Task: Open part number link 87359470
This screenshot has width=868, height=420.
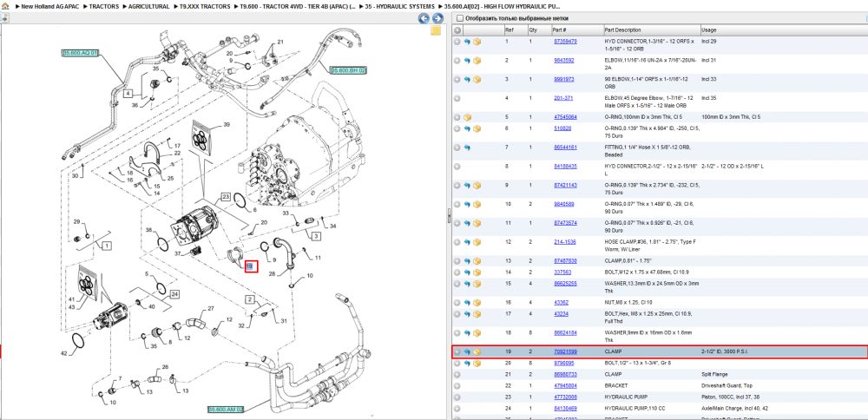Action: pos(565,42)
